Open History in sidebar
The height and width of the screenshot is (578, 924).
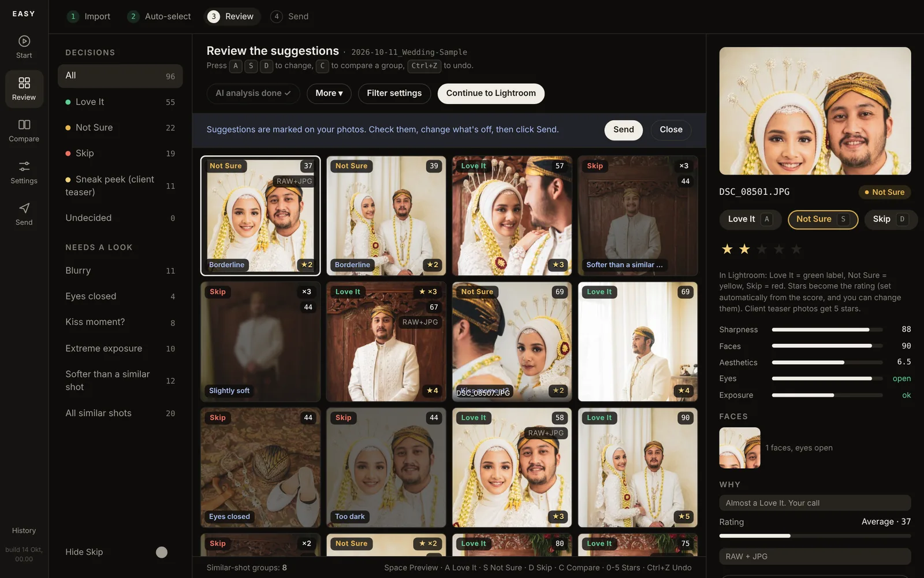(24, 531)
